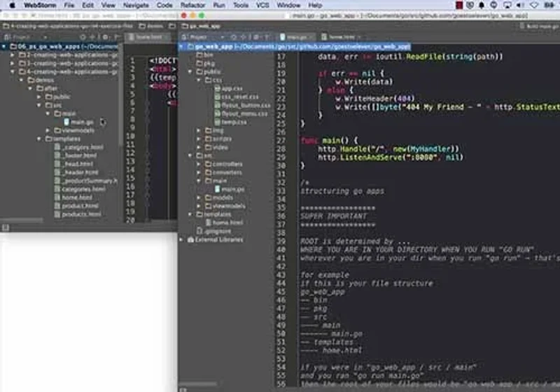The height and width of the screenshot is (392, 560).
Task: Click collapse-all icon in go_web_app project toolbar
Action: 244,37
